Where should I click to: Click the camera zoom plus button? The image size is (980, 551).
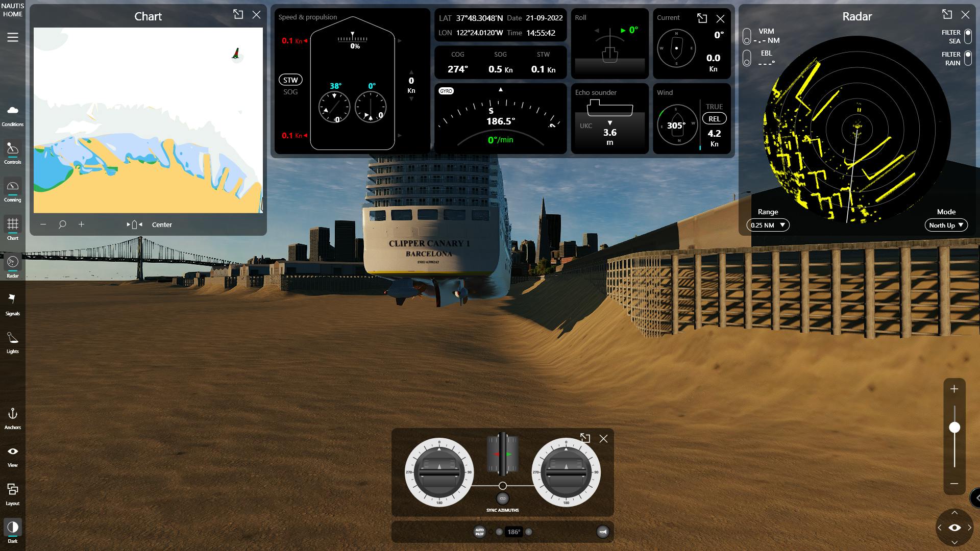[x=954, y=389]
